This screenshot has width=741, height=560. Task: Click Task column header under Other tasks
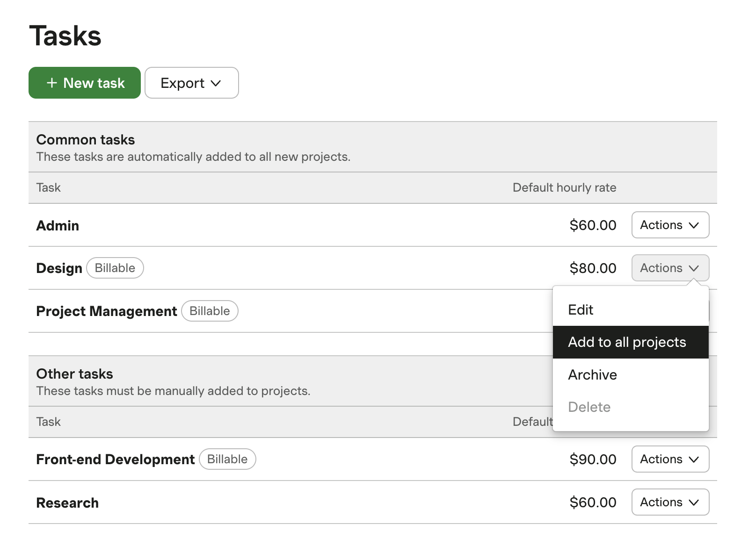pyautogui.click(x=49, y=422)
